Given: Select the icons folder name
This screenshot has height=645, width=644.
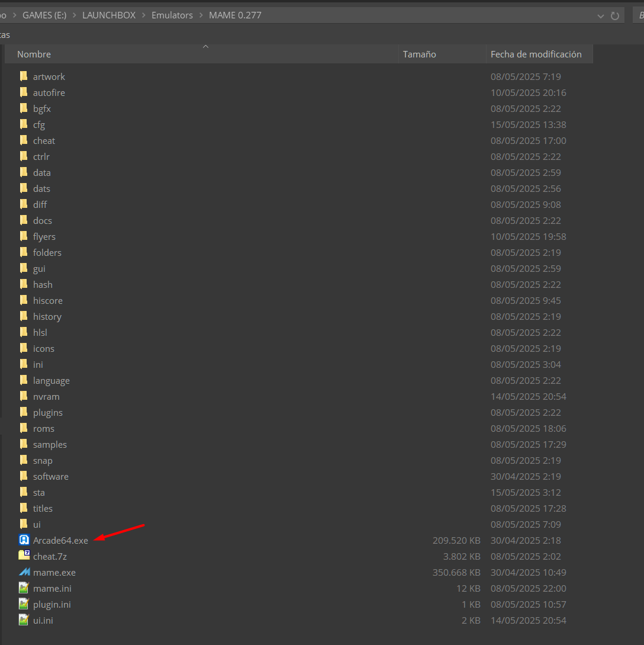Looking at the screenshot, I should 44,348.
